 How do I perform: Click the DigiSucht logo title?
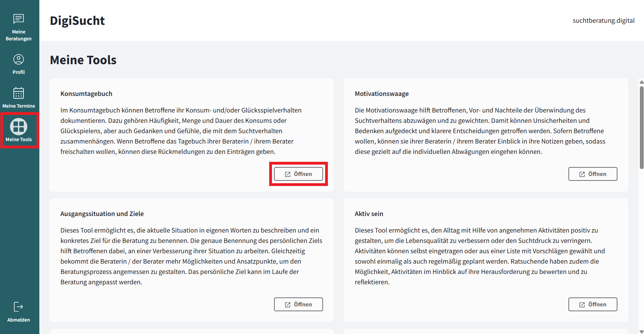point(77,21)
